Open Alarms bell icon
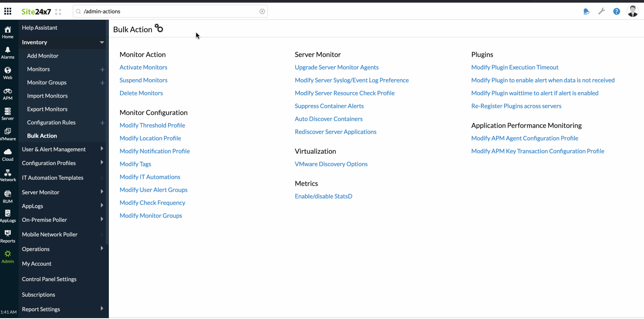 8,53
